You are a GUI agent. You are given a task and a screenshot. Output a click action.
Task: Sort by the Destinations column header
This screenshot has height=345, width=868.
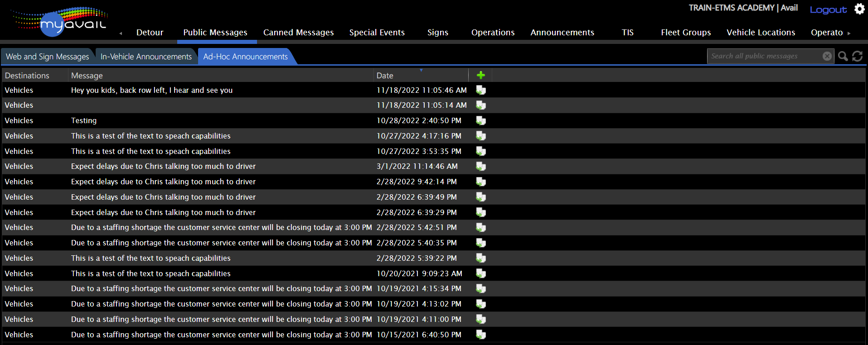coord(27,76)
